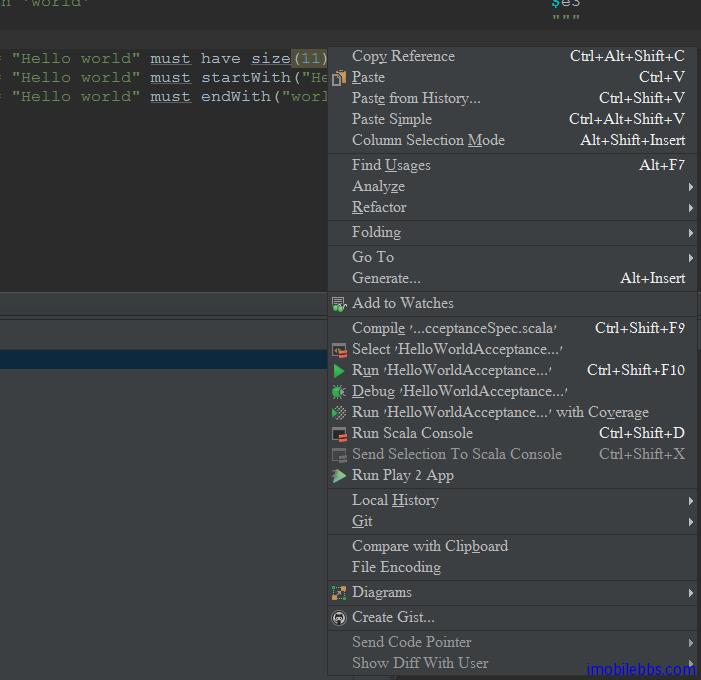Choose Compare with Clipboard
The height and width of the screenshot is (680, 701).
click(429, 547)
